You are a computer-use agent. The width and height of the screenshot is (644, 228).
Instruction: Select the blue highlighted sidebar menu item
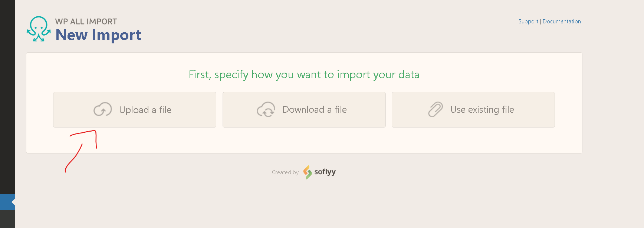coord(7,202)
